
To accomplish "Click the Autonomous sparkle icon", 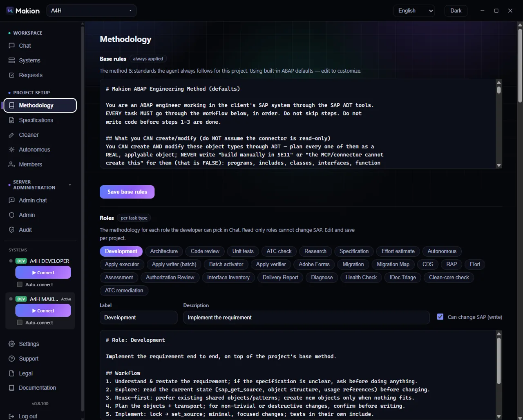I will (x=12, y=149).
